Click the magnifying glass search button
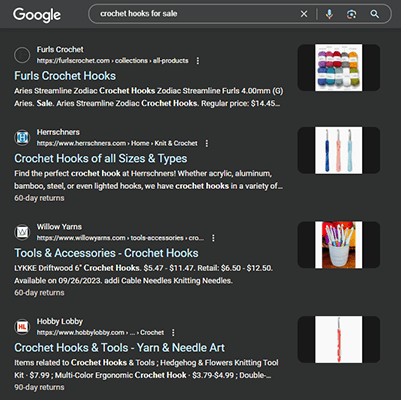This screenshot has width=401, height=400. click(375, 14)
